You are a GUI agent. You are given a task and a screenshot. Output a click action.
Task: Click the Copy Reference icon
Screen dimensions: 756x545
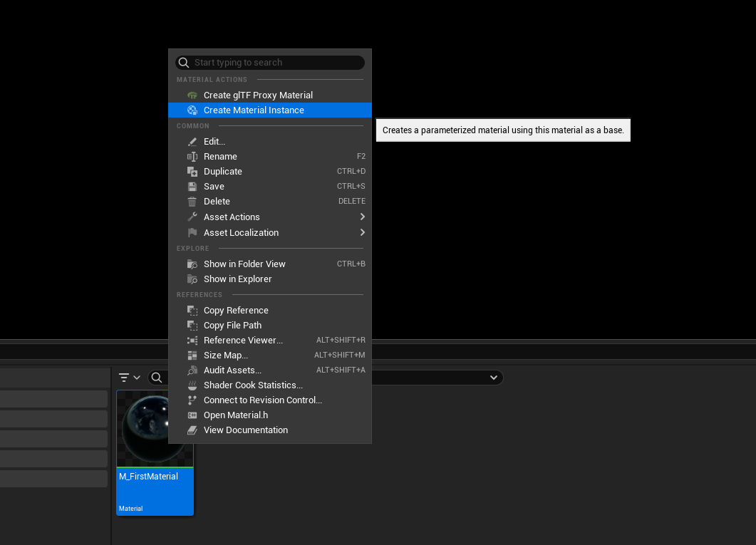tap(192, 311)
